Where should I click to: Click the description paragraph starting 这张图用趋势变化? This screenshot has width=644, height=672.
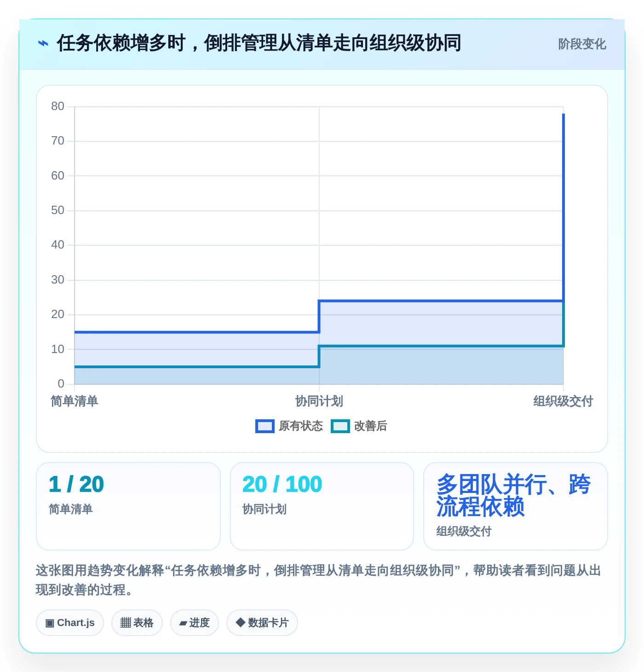tap(318, 580)
